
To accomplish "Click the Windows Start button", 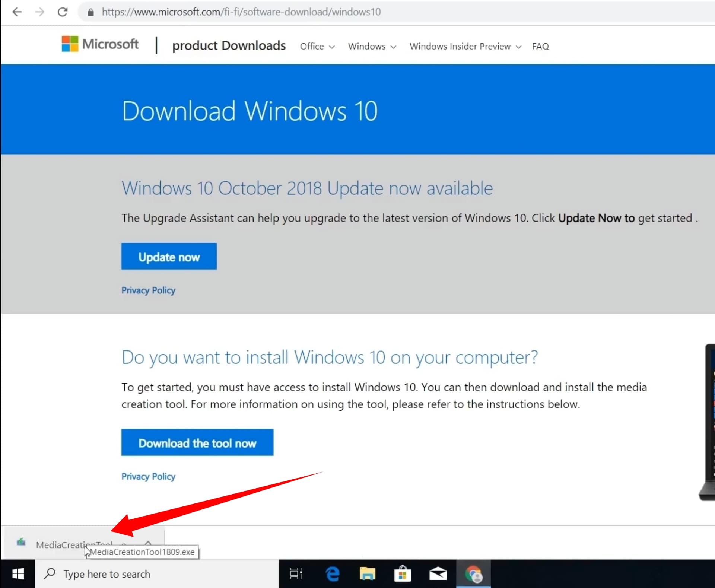I will point(18,574).
